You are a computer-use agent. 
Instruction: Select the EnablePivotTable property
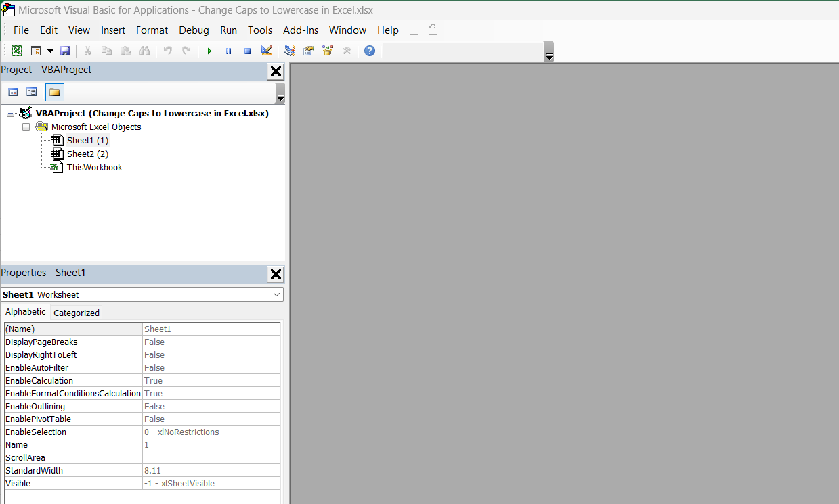73,419
